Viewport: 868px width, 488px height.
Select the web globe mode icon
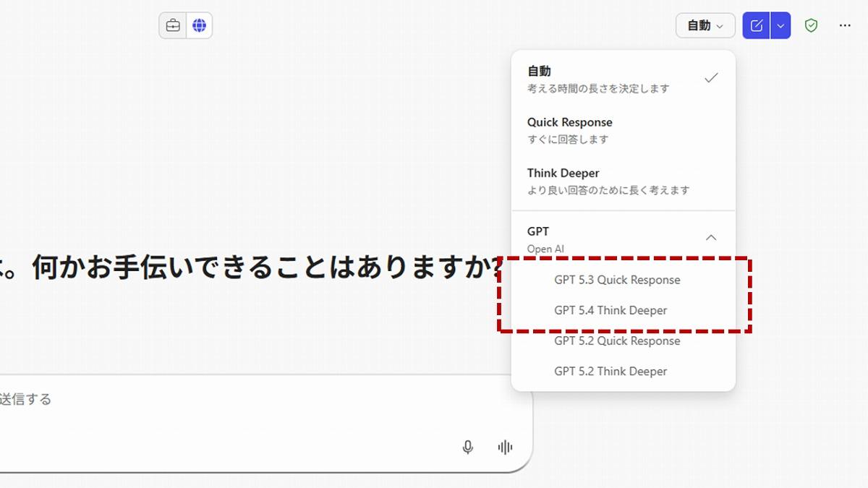(x=199, y=26)
